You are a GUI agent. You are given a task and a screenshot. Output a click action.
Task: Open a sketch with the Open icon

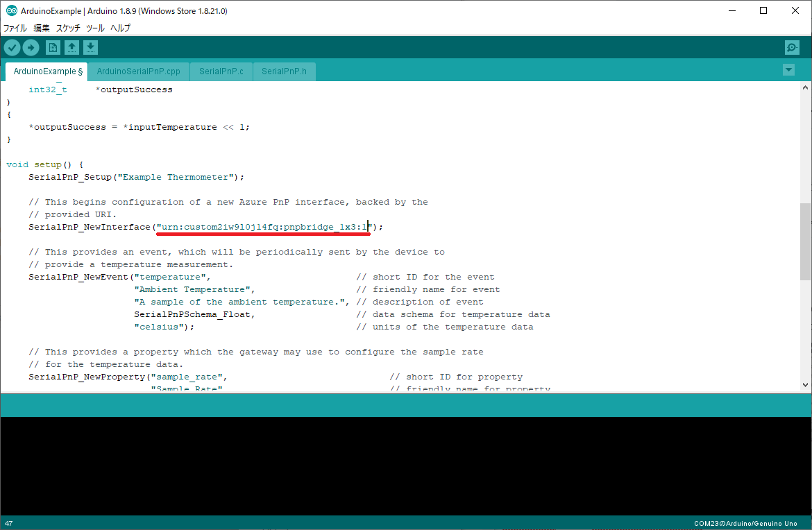pyautogui.click(x=71, y=48)
